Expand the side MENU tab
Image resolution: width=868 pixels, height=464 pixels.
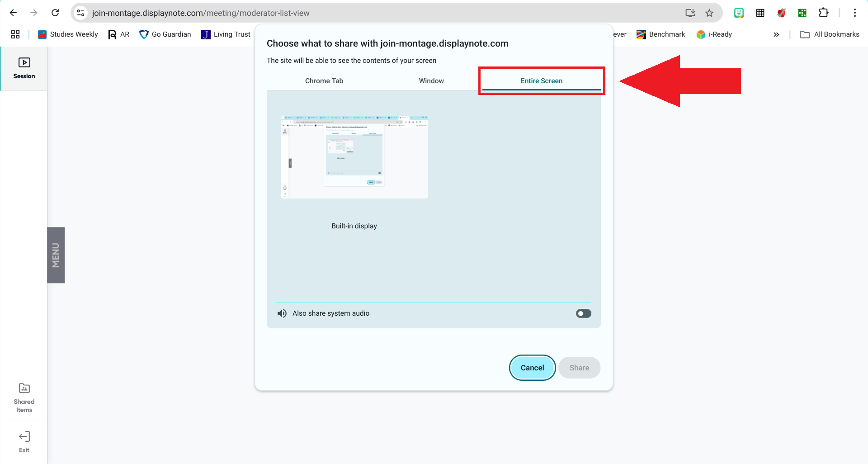coord(56,255)
